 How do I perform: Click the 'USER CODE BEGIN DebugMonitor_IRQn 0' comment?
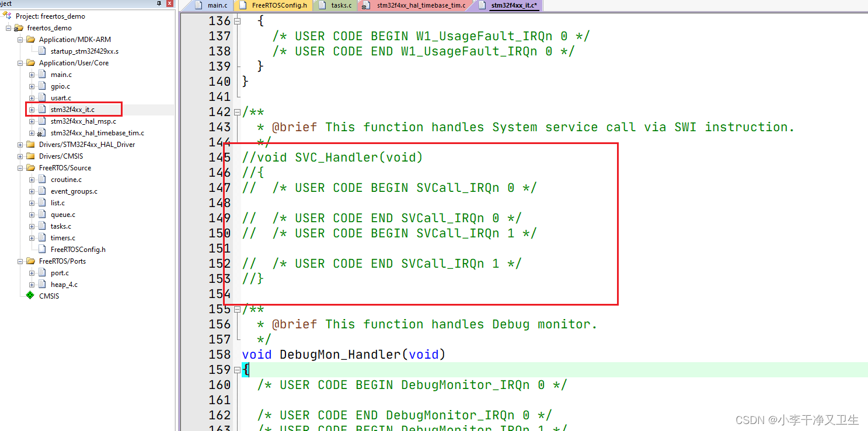(412, 384)
